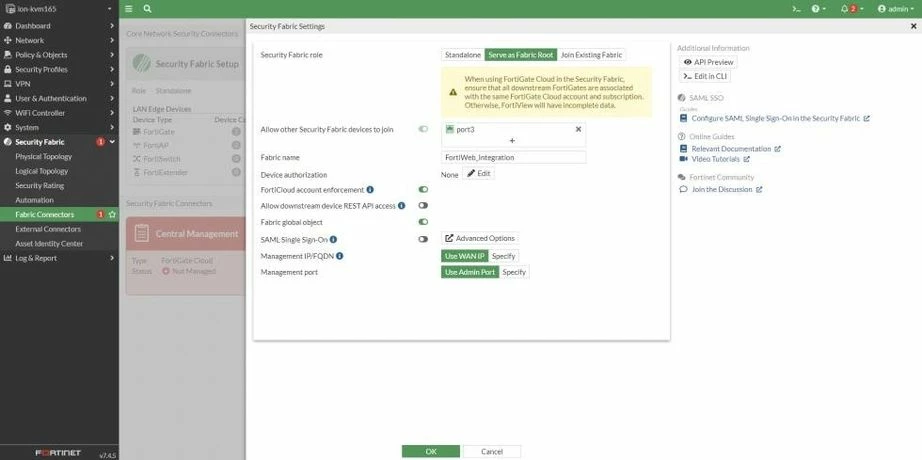Click the Security Fabric Setup card behind dialog
The height and width of the screenshot is (460, 922).
185,115
